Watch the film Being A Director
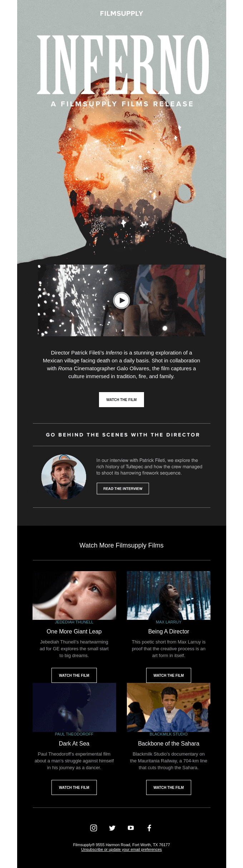 (169, 675)
